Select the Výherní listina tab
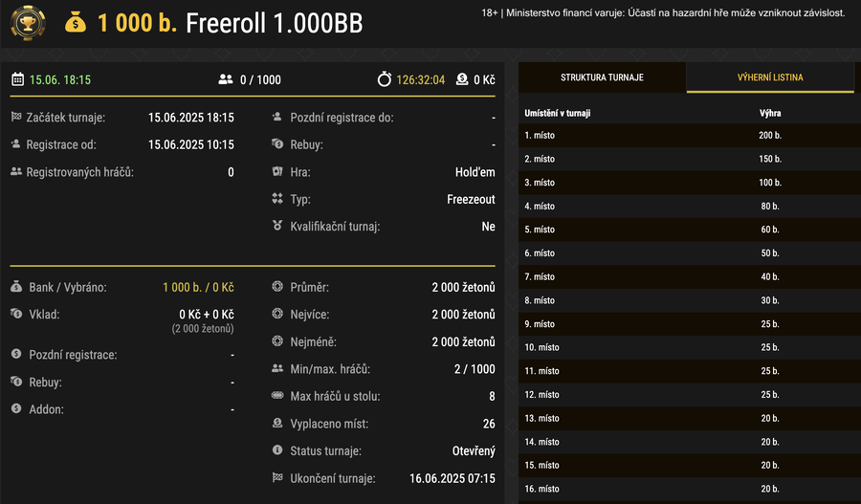This screenshot has width=861, height=504. [x=770, y=77]
